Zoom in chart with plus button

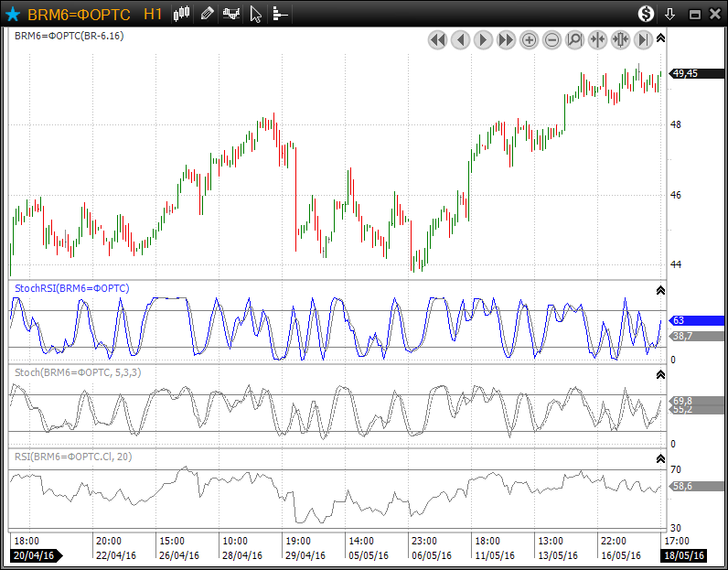pos(529,40)
